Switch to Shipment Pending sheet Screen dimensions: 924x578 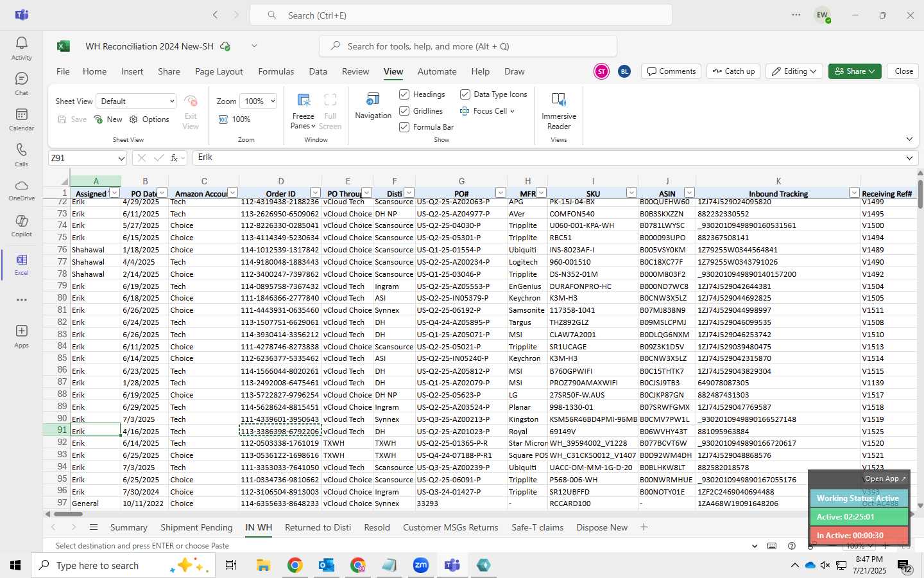[196, 527]
